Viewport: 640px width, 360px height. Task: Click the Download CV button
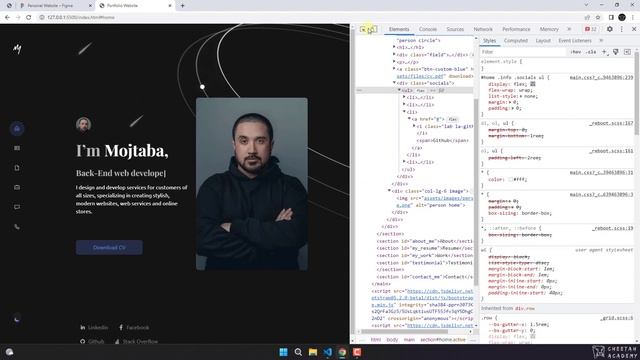pyautogui.click(x=109, y=247)
